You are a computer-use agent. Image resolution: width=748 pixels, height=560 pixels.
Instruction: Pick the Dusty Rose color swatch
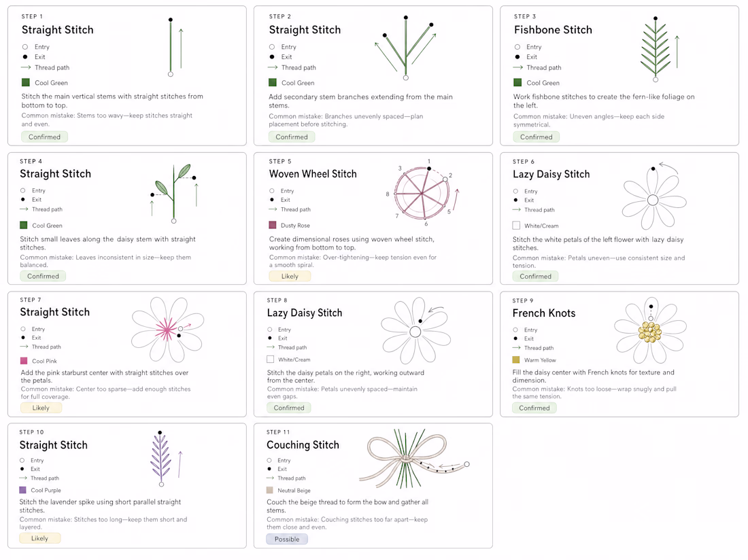click(x=273, y=225)
